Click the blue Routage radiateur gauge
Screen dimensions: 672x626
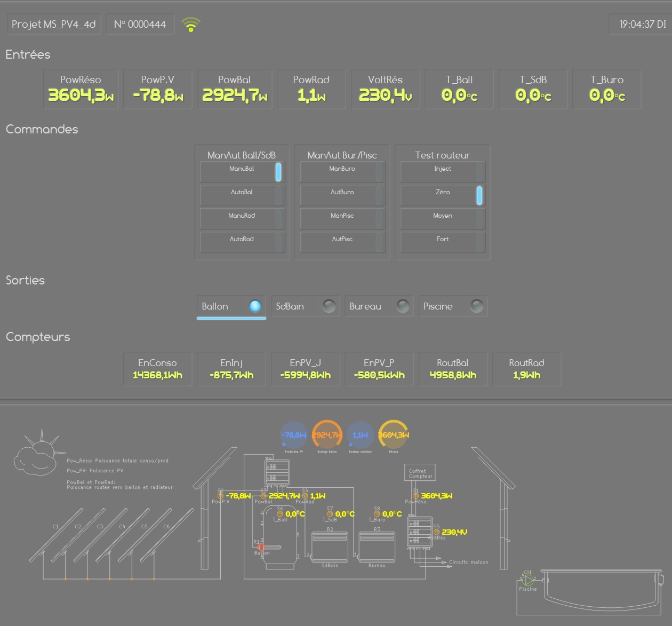click(360, 435)
